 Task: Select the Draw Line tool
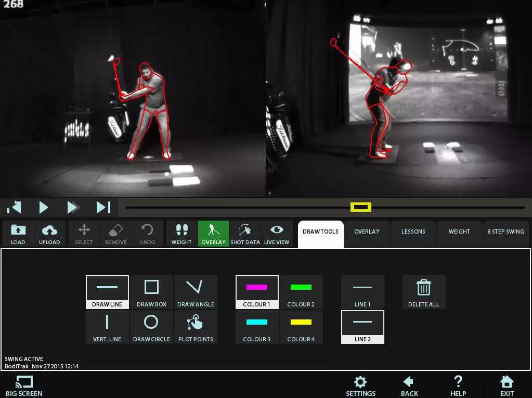[107, 292]
